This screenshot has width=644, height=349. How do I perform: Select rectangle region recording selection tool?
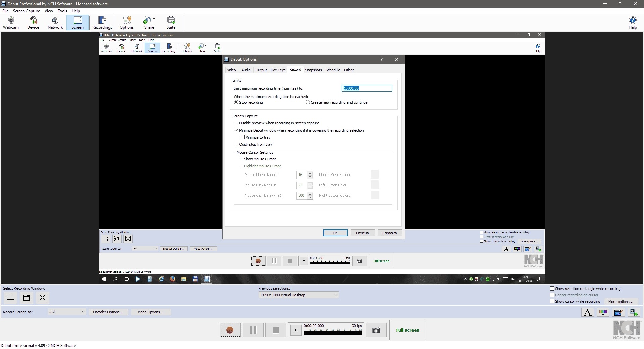pos(10,298)
